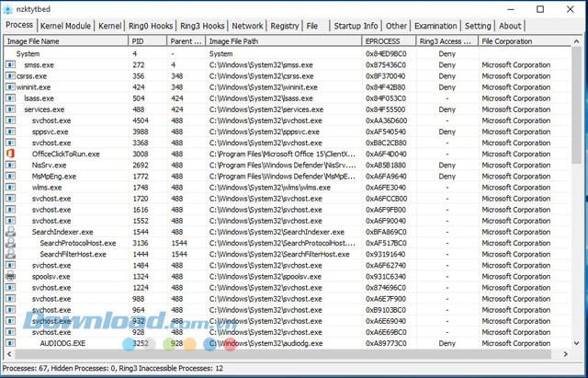588x378 pixels.
Task: Click the horizontal scrollbar right arrow
Action: [566, 354]
